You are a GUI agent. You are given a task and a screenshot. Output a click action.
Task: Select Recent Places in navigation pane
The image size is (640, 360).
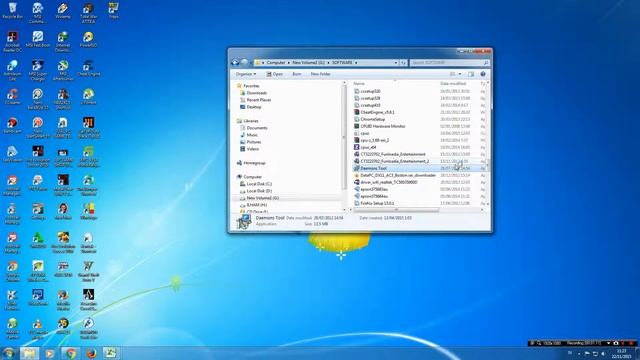coord(258,100)
